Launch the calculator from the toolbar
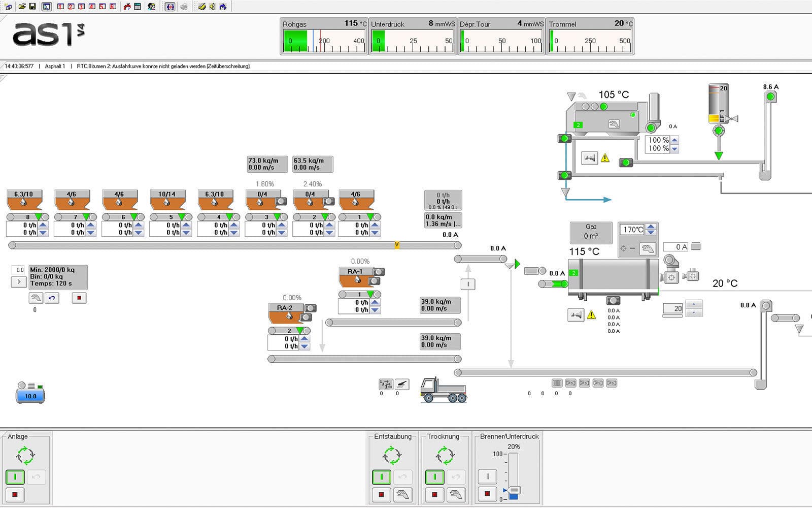 point(138,7)
